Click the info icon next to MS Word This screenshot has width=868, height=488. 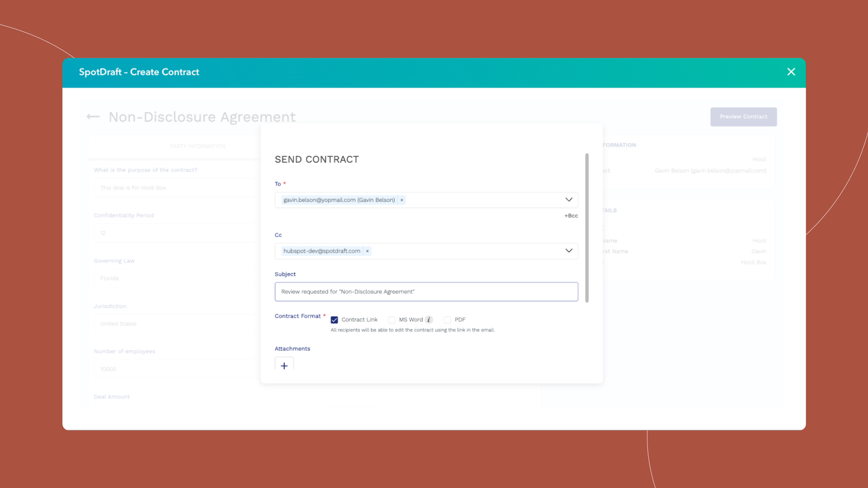point(429,319)
